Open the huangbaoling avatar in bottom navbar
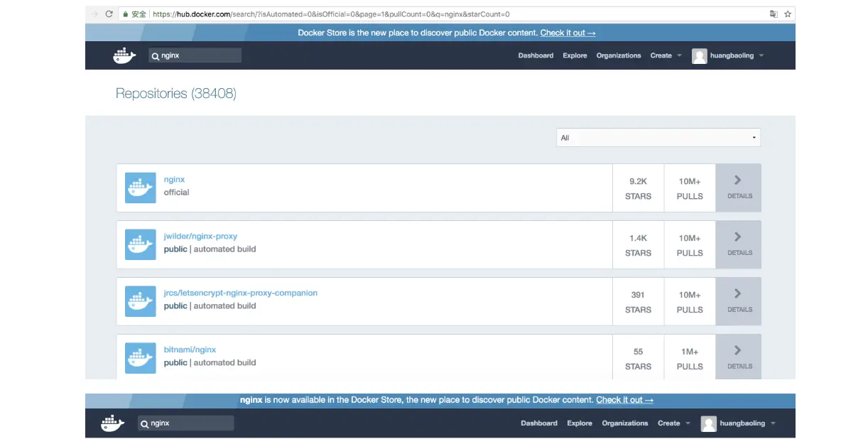The image size is (868, 439). [x=709, y=423]
